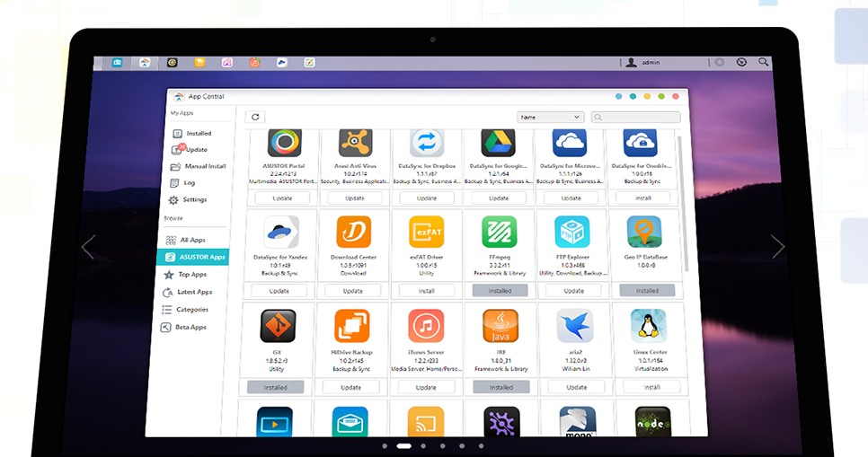Open the iTunes Server app icon
This screenshot has height=457, width=868.
(426, 327)
